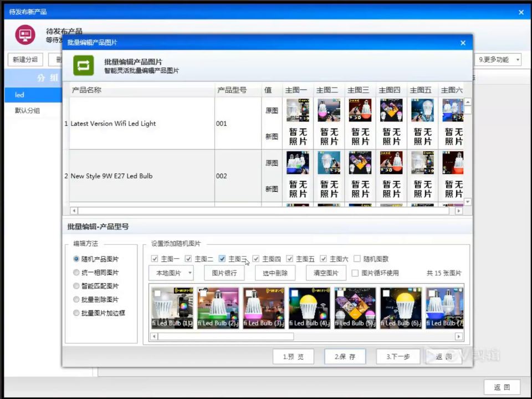Click table horizontal scrollbar left arrow
Image resolution: width=532 pixels, height=399 pixels.
click(74, 211)
